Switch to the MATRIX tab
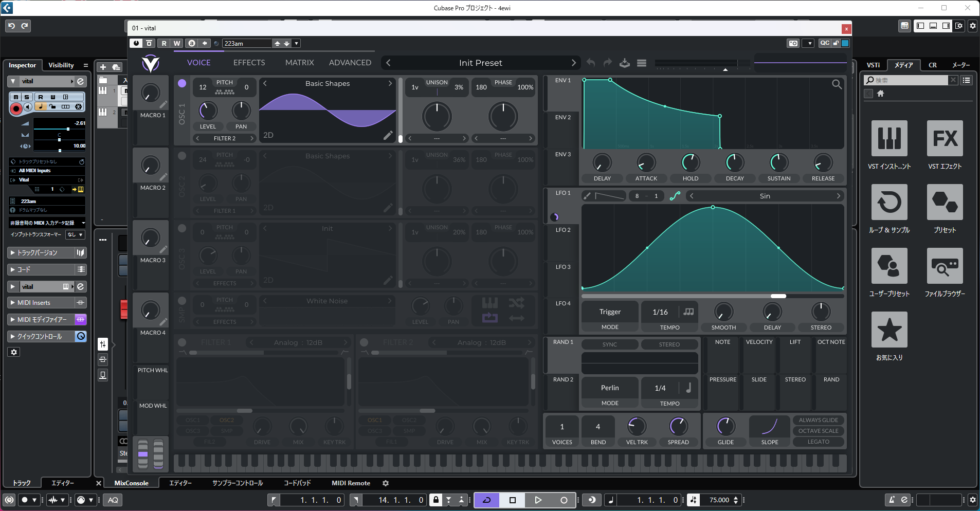Screen dimensions: 980x511 click(x=300, y=63)
